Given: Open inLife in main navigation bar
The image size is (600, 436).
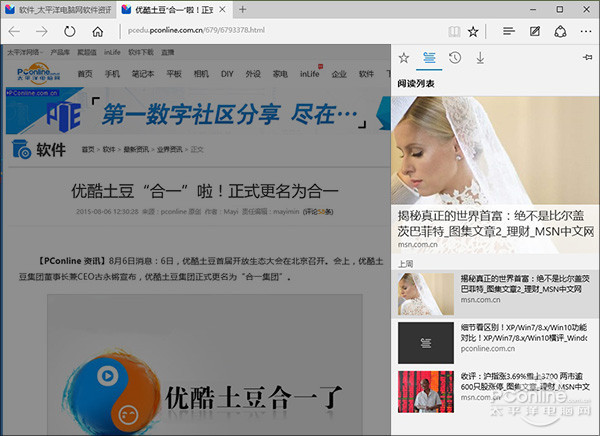Looking at the screenshot, I should click(x=310, y=74).
